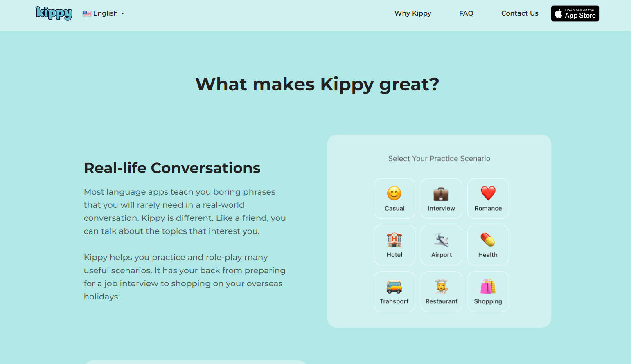Click Download on the App Store button
The image size is (631, 364).
point(575,13)
